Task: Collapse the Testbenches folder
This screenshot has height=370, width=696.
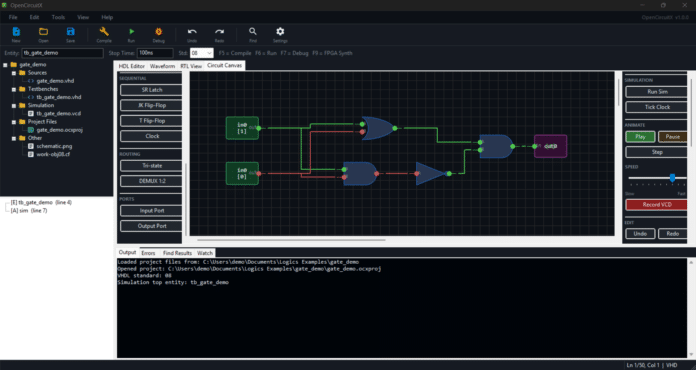Action: click(14, 89)
